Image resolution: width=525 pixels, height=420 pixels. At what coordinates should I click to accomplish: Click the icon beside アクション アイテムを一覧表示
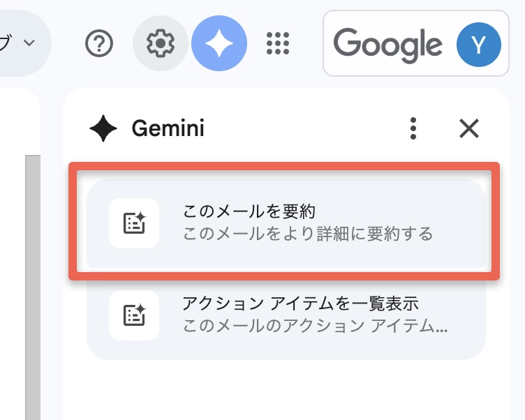point(134,315)
